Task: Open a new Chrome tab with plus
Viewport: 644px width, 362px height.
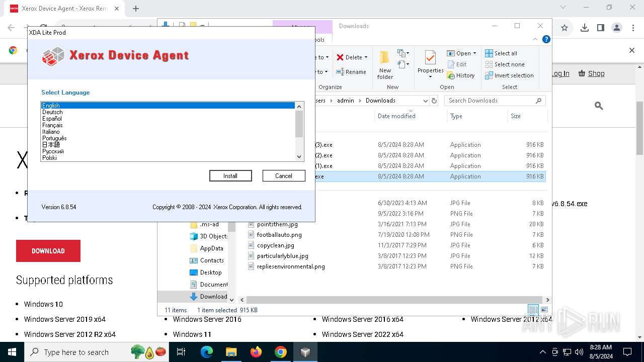Action: (x=136, y=9)
